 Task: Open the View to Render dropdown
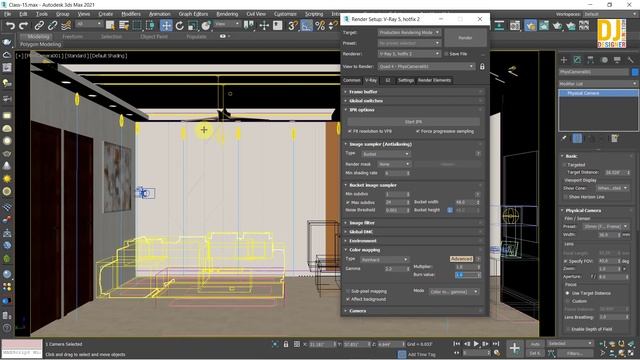(x=426, y=67)
